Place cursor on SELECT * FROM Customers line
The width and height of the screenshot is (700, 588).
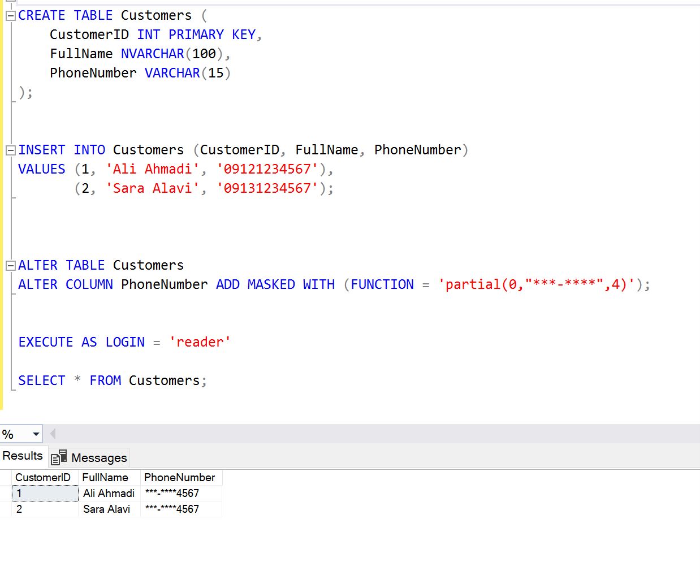(112, 381)
